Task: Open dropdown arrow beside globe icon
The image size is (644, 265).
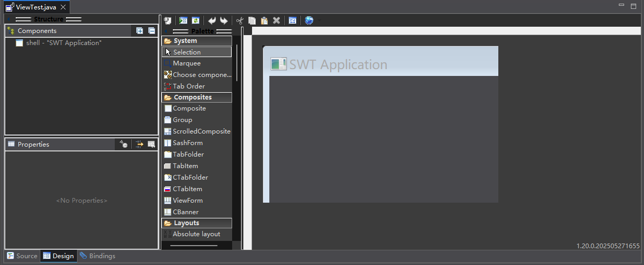Action: click(319, 20)
